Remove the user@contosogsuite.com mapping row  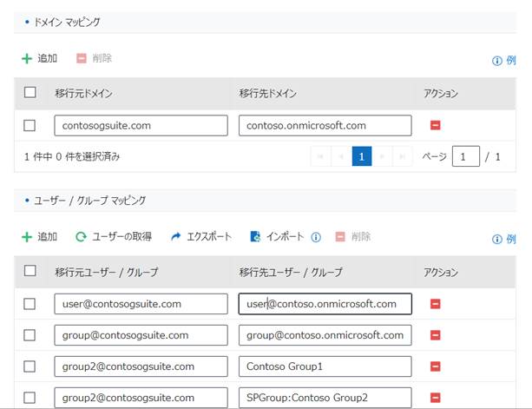(436, 304)
